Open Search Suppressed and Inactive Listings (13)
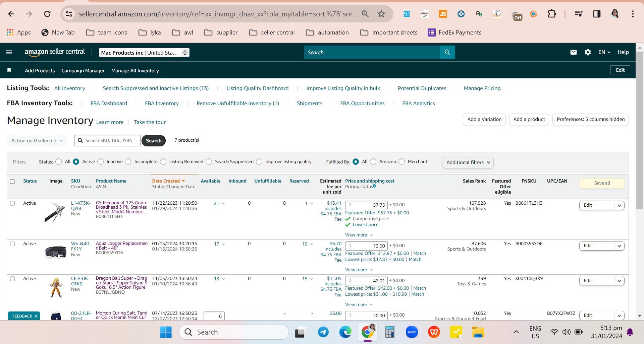 pos(156,88)
